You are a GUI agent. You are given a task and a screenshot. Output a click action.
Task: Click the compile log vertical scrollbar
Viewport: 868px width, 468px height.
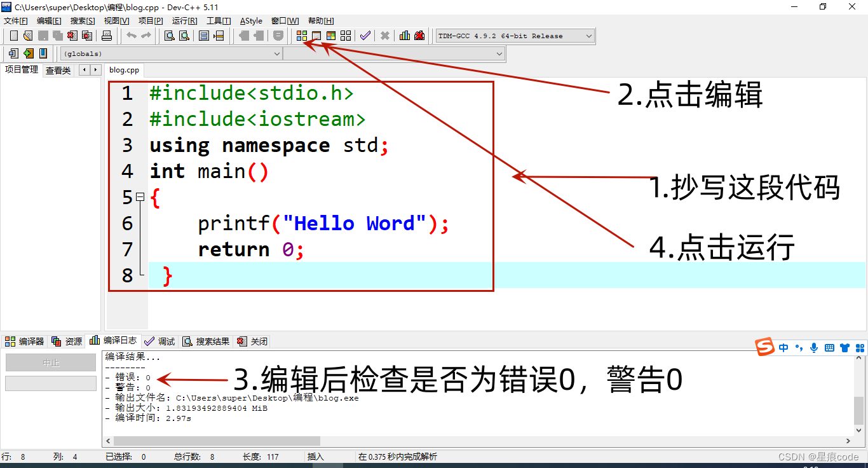coord(859,410)
